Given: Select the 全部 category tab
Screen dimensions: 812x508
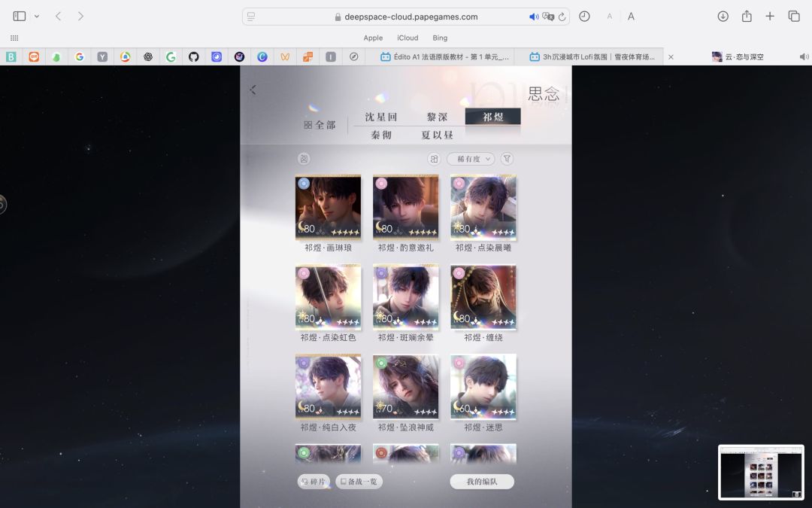Looking at the screenshot, I should tap(320, 125).
